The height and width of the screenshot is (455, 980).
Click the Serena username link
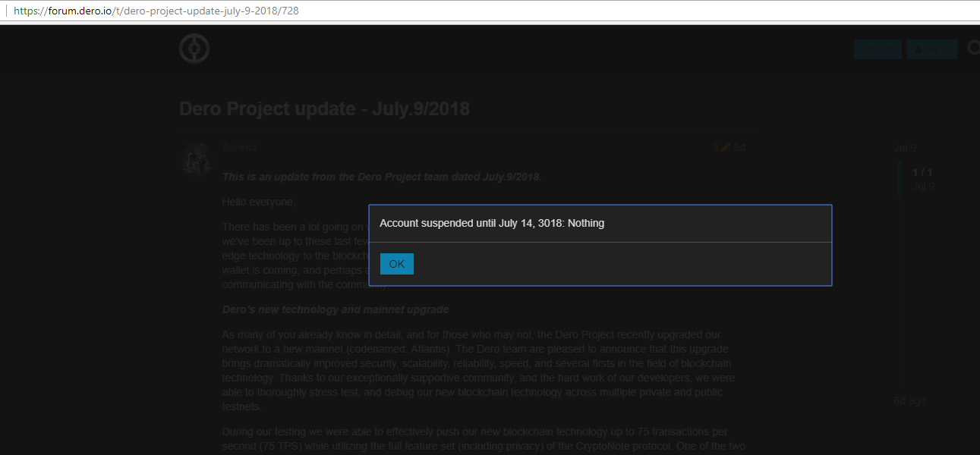tap(240, 147)
